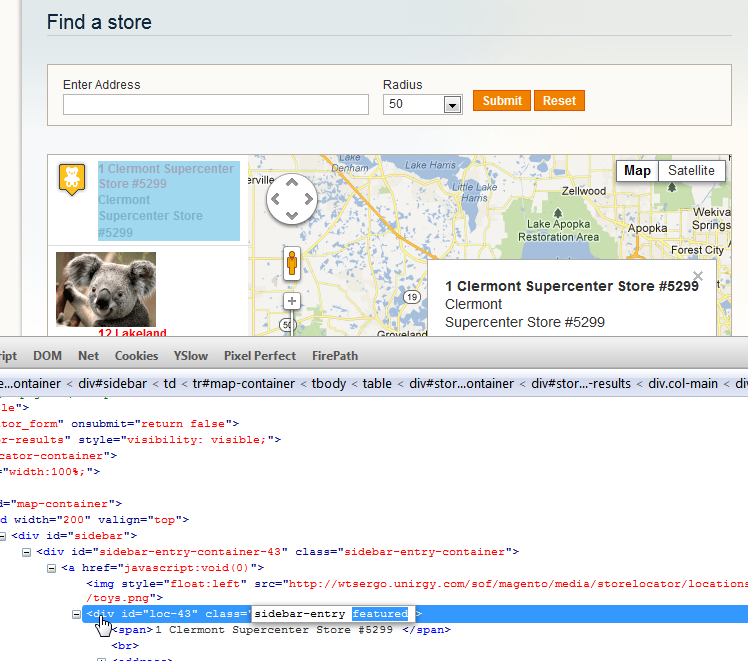Image resolution: width=748 pixels, height=661 pixels.
Task: Select div#sidebar in the breadcrumb path
Action: pyautogui.click(x=113, y=383)
